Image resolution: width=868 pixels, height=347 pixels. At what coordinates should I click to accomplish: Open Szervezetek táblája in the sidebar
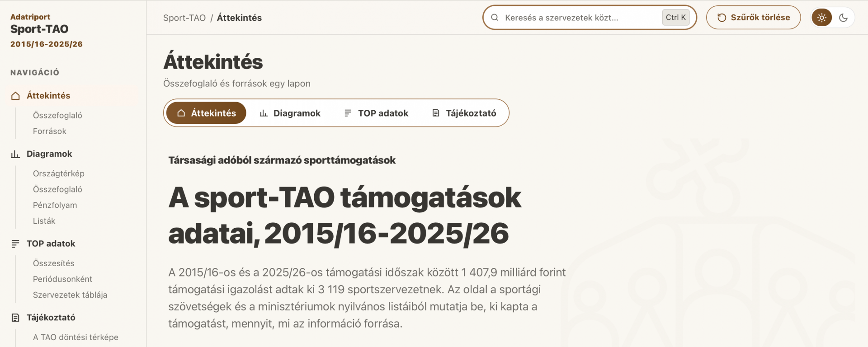pos(70,295)
